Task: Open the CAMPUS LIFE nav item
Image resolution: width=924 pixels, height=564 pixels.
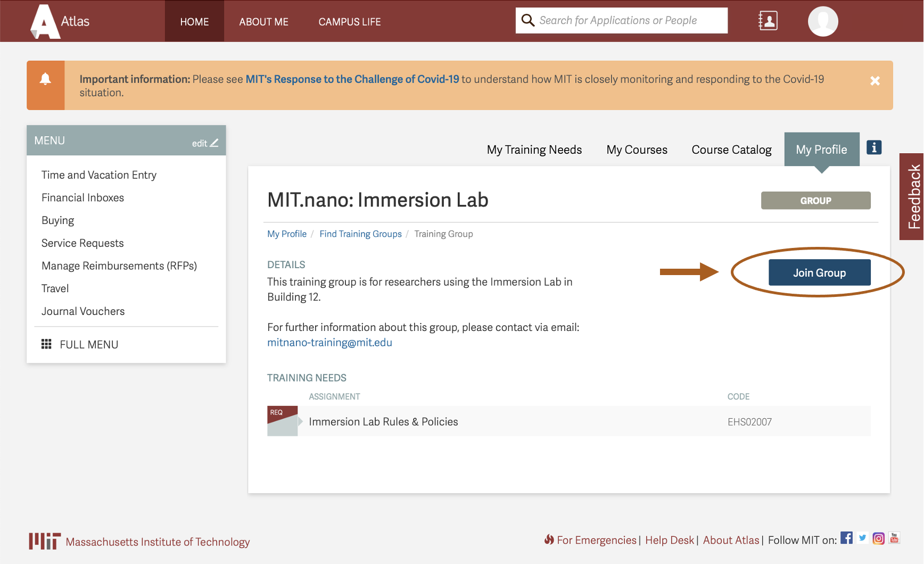Action: click(x=350, y=21)
